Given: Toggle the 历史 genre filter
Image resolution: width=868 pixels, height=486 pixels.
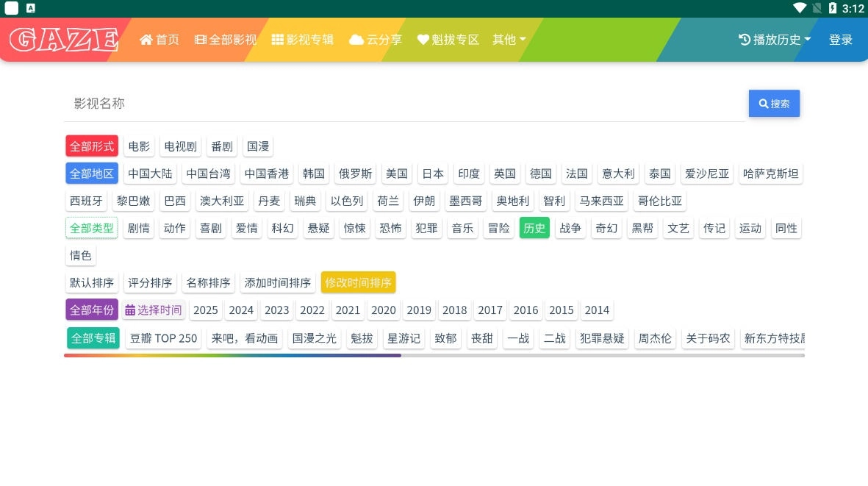Looking at the screenshot, I should (x=534, y=229).
